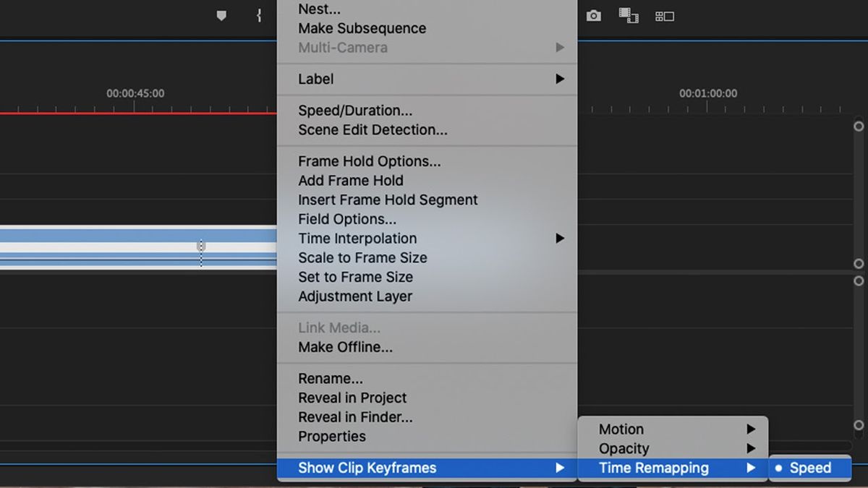Screen dimensions: 868x488
Task: Open the Button Editor icon
Action: (x=664, y=15)
